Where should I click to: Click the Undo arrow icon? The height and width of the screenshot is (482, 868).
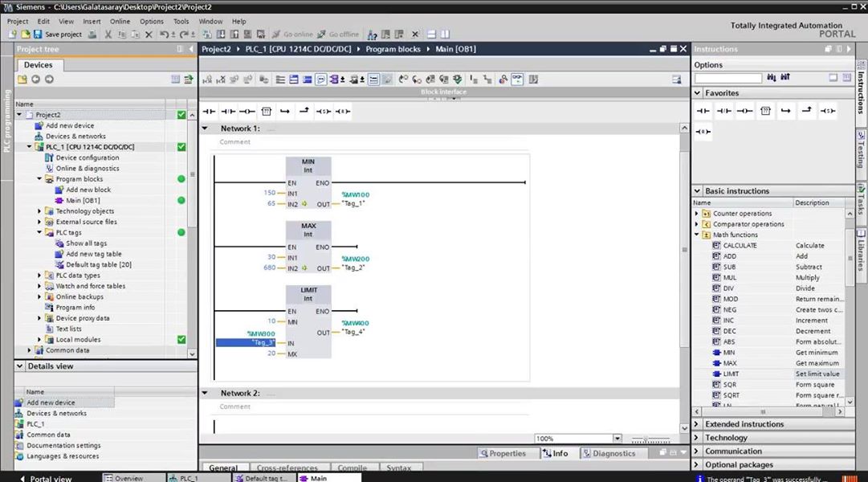tap(164, 35)
